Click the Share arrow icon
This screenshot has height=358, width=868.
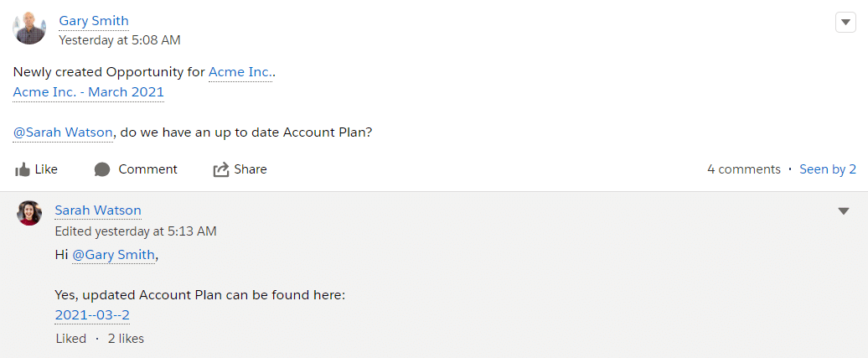(x=221, y=169)
